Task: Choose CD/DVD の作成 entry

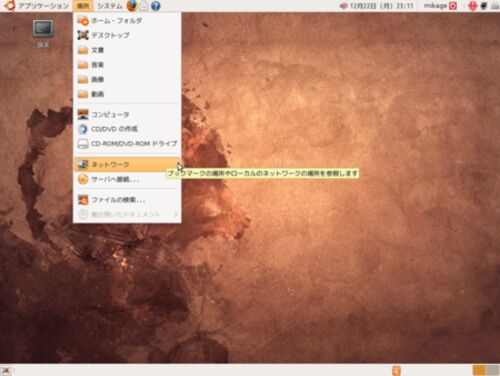Action: pos(127,129)
